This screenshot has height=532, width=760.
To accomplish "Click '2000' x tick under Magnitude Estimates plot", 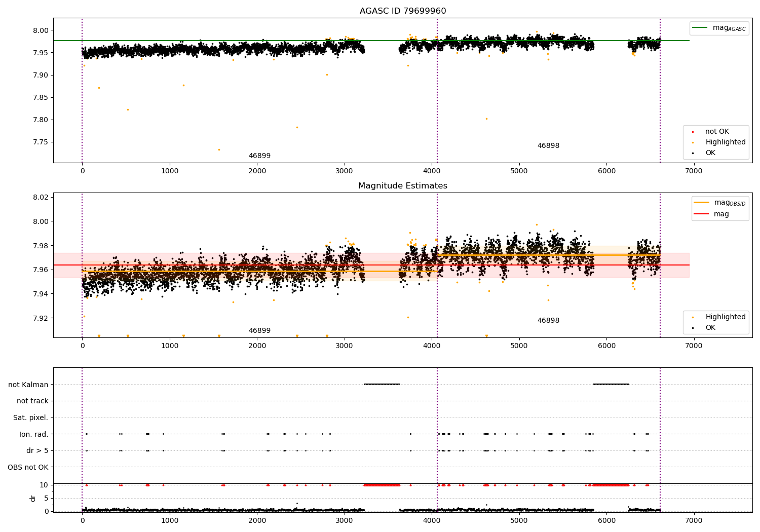I will (257, 346).
